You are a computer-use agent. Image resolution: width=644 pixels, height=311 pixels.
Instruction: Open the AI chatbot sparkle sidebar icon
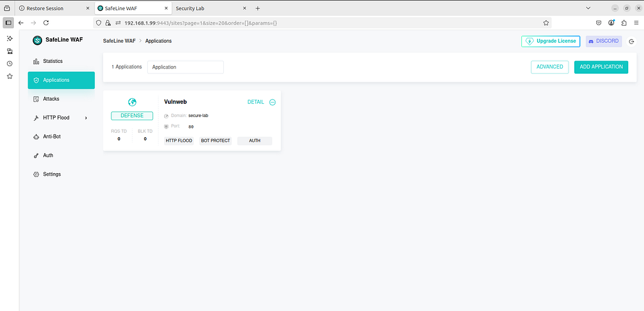point(9,38)
